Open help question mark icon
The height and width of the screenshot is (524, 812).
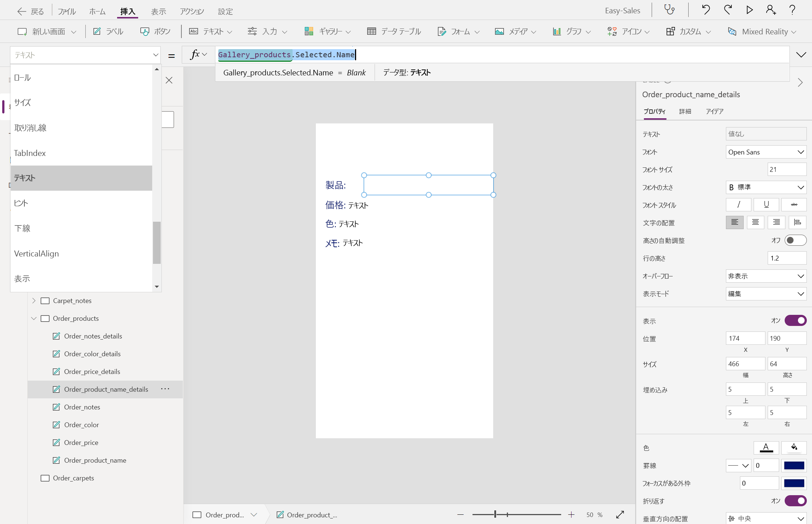click(792, 10)
